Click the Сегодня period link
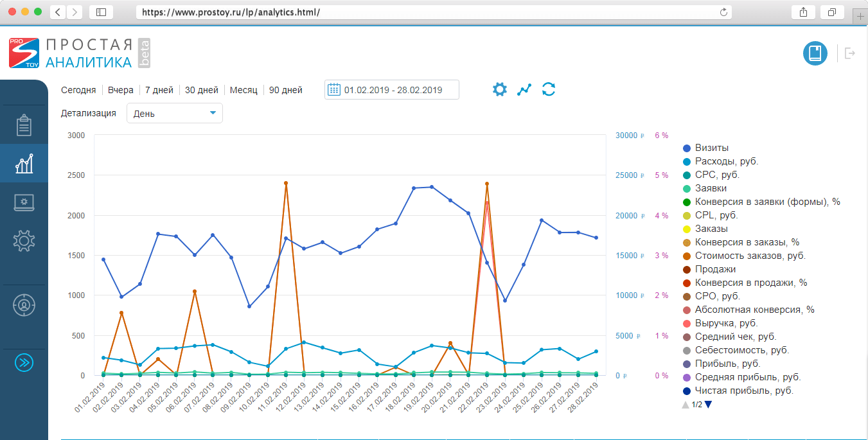The image size is (868, 440). pyautogui.click(x=78, y=90)
